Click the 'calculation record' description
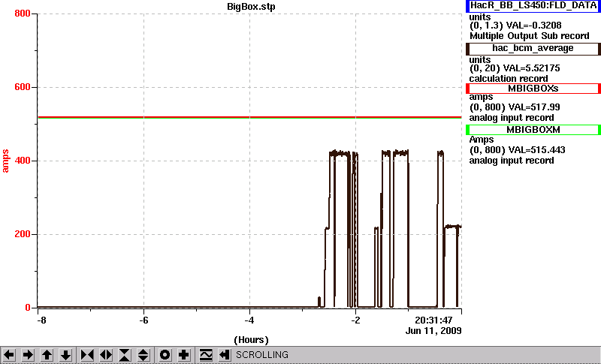Image resolution: width=601 pixels, height=364 pixels. [509, 79]
